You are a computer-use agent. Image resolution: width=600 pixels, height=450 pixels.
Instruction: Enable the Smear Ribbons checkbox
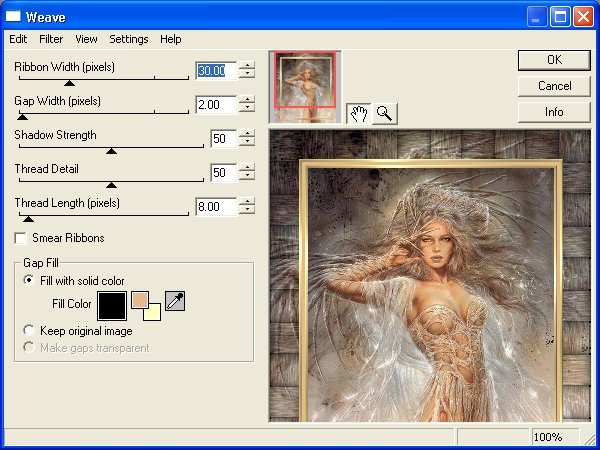tap(20, 238)
